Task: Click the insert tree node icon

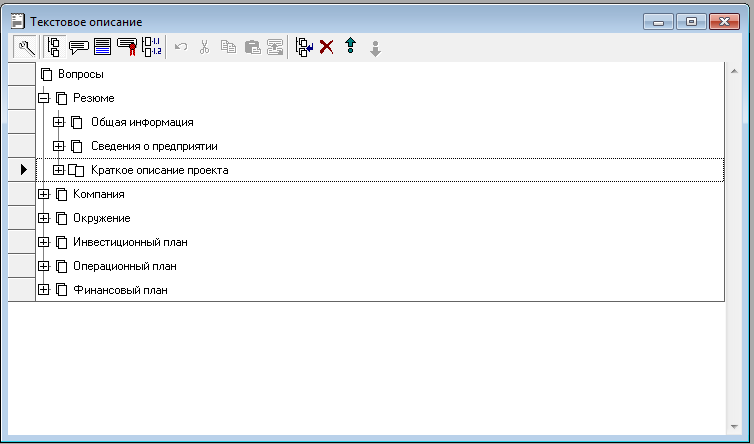Action: 304,47
